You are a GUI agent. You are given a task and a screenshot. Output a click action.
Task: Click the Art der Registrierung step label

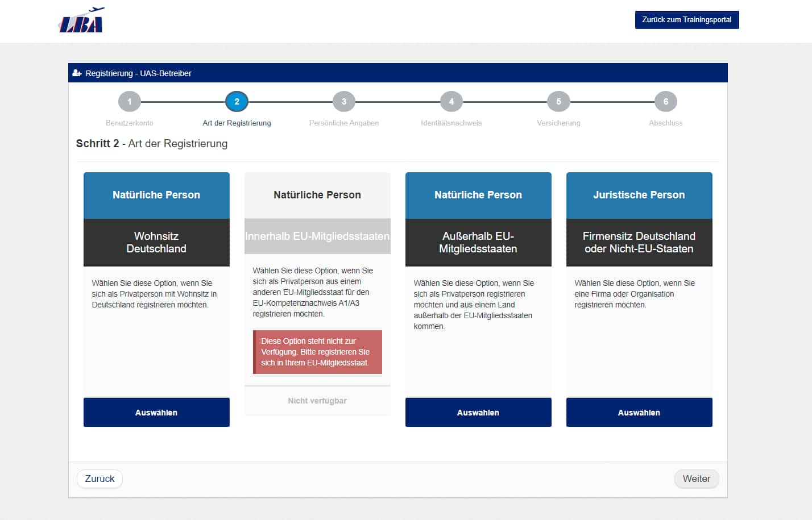click(x=237, y=123)
